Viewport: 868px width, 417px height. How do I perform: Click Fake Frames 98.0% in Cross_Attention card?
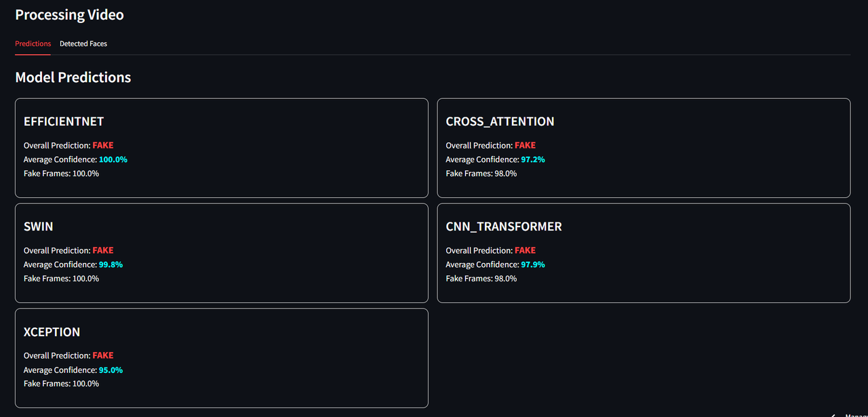click(481, 174)
